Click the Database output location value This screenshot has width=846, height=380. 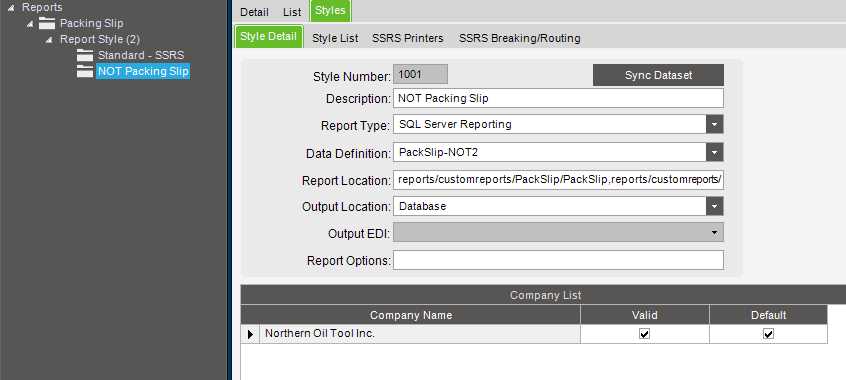(x=422, y=206)
